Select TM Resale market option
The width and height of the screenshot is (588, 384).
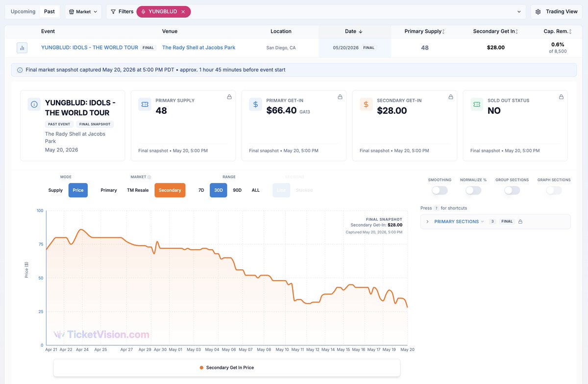(138, 190)
